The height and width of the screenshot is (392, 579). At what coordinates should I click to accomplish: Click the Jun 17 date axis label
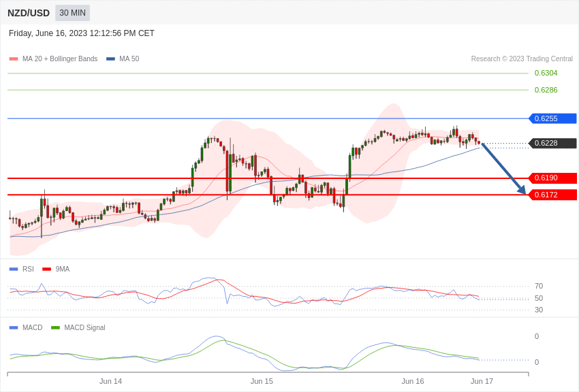point(482,381)
